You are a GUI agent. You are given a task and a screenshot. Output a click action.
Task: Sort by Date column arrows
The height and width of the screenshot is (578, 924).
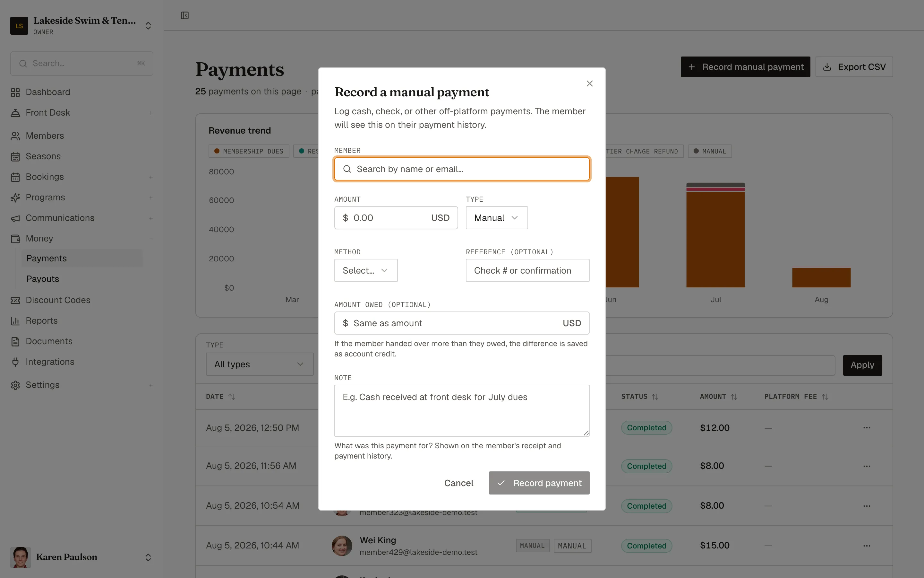point(231,397)
